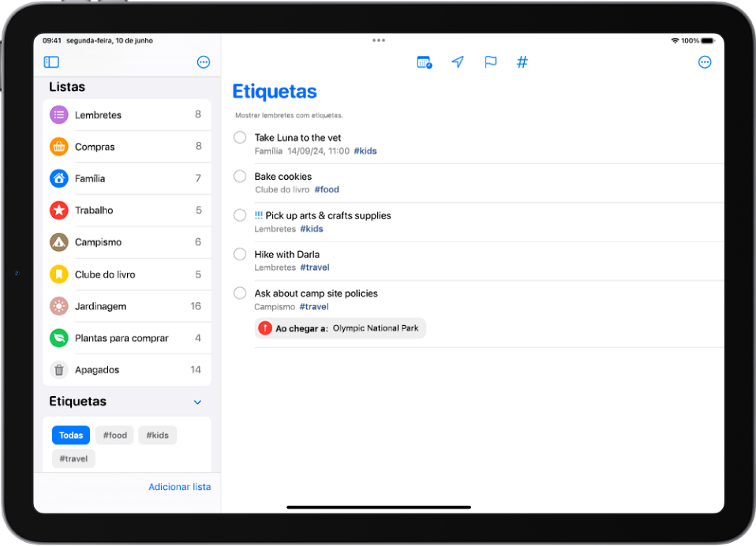Mark 'Bake cookies' as complete
The width and height of the screenshot is (756, 546).
tap(240, 176)
